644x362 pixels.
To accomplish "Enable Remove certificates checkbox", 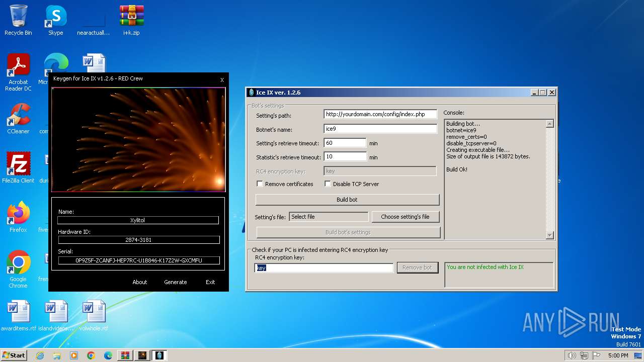I will point(260,184).
